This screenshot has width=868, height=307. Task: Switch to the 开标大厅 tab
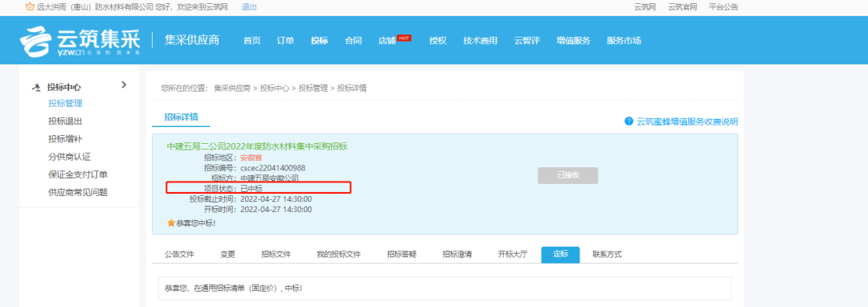coord(513,255)
